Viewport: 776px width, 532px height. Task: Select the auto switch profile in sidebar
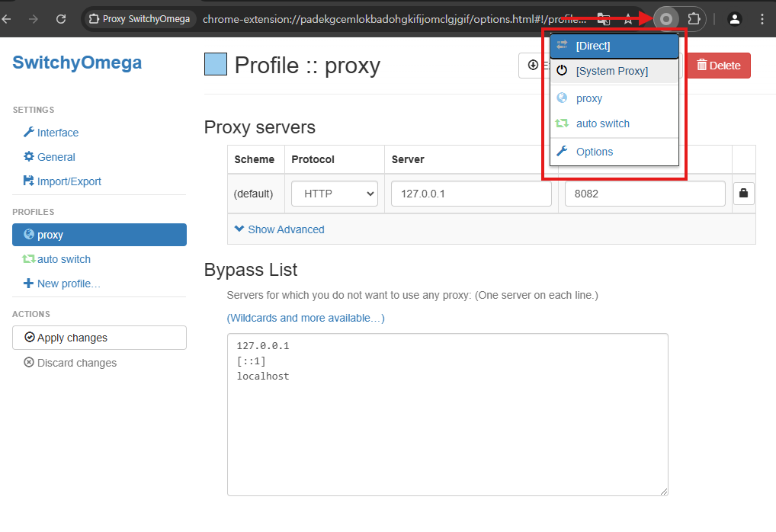click(x=56, y=259)
